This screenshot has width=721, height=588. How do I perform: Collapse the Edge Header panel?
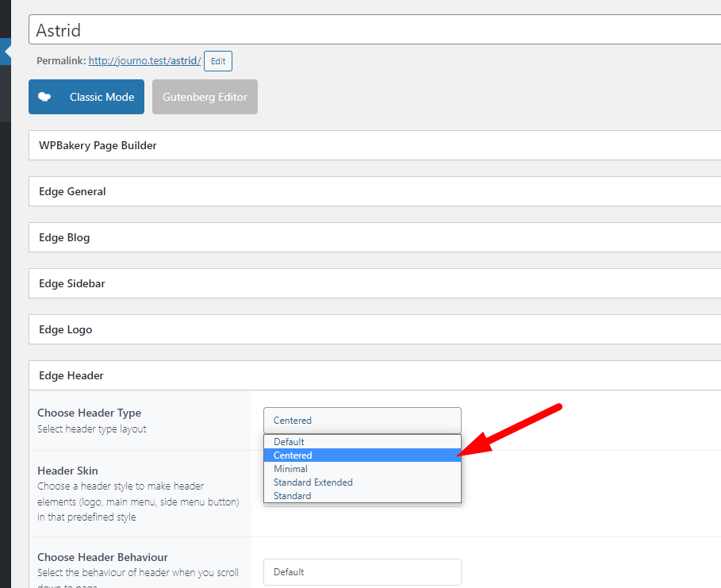[x=374, y=375]
